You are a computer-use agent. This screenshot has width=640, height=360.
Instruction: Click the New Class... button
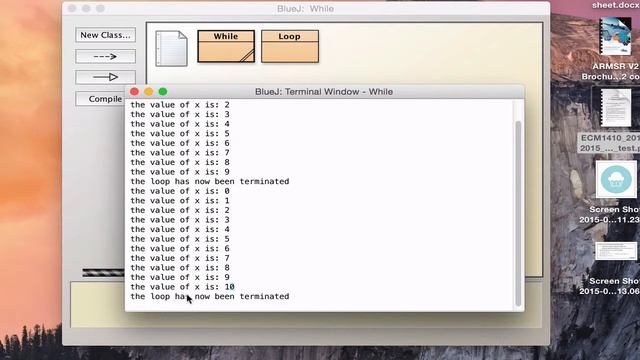(x=105, y=35)
